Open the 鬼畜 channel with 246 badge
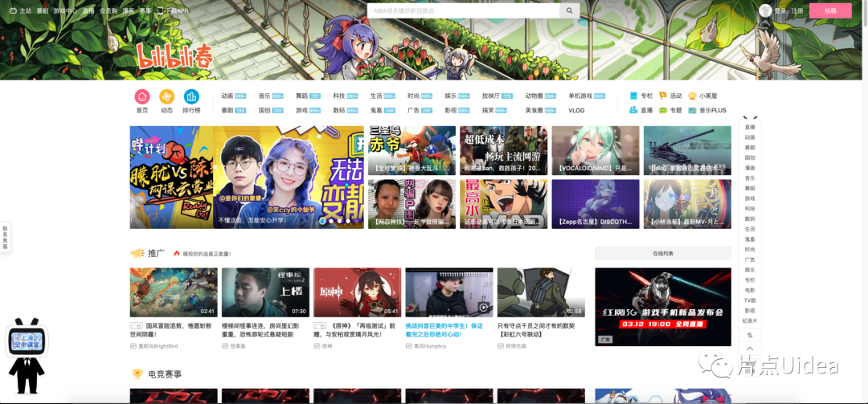This screenshot has width=868, height=404. [383, 110]
